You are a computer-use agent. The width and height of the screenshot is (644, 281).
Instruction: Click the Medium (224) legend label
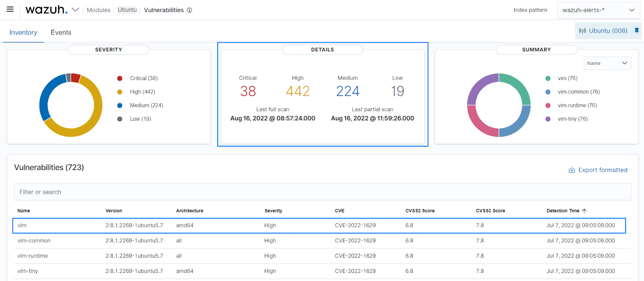[x=147, y=105]
